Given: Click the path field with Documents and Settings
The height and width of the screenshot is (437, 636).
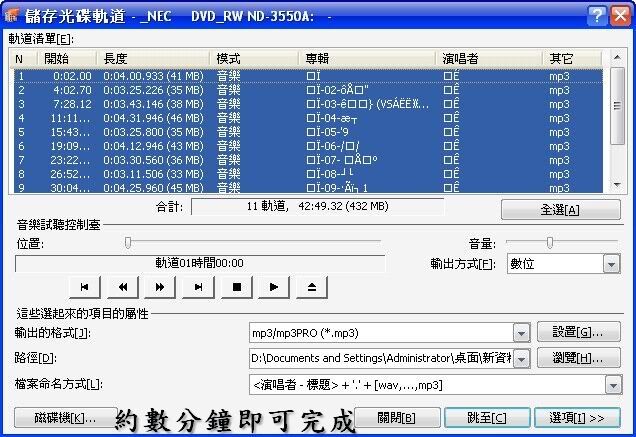Looking at the screenshot, I should [381, 358].
